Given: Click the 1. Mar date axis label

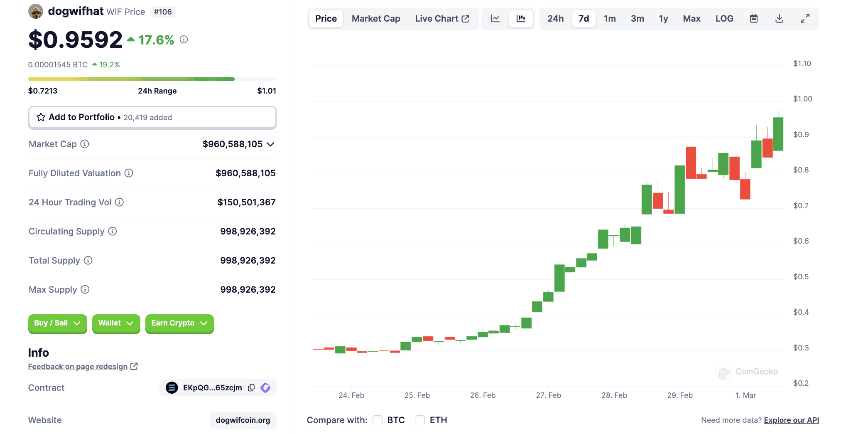Looking at the screenshot, I should [745, 395].
